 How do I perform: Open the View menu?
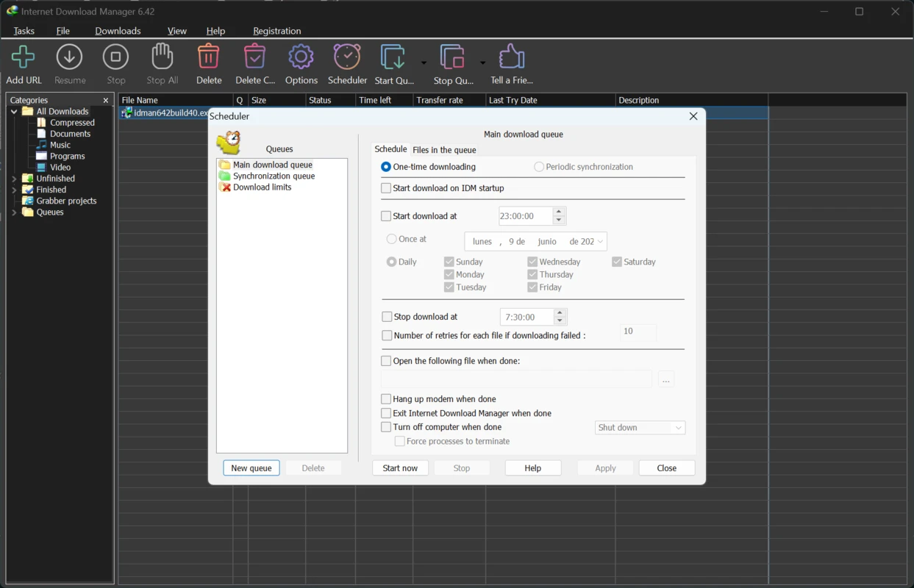[176, 31]
